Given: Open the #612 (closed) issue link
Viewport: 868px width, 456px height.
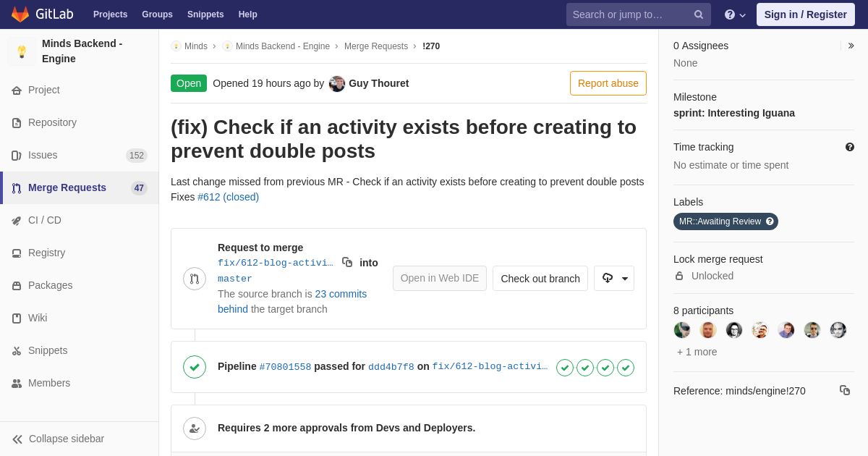Looking at the screenshot, I should [x=228, y=197].
